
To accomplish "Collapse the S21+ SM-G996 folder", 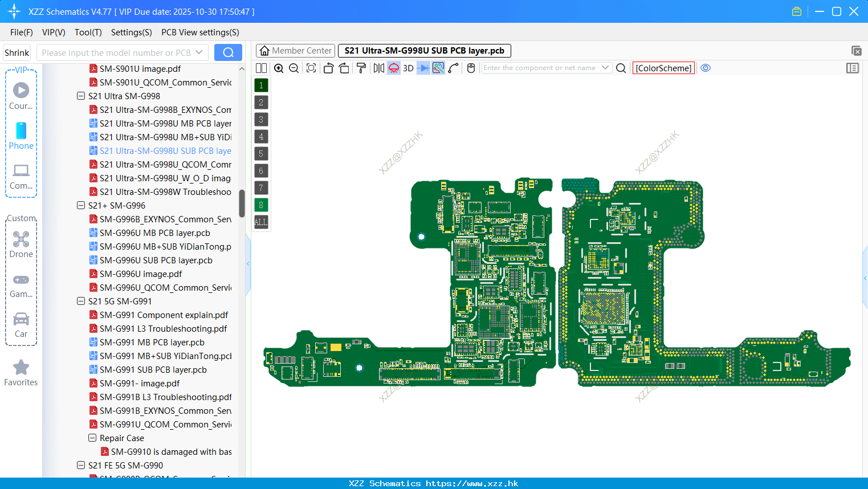I will coord(81,206).
